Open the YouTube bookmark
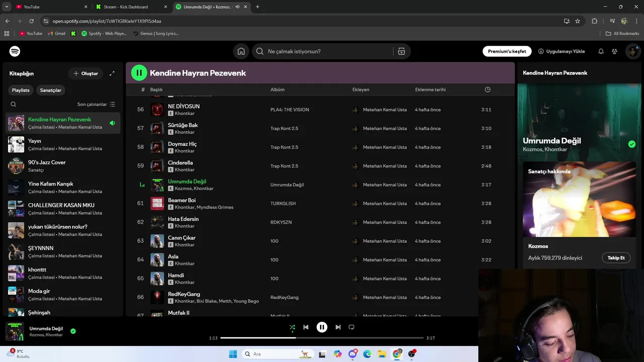Screen dimensions: 644x362 click(x=31, y=34)
